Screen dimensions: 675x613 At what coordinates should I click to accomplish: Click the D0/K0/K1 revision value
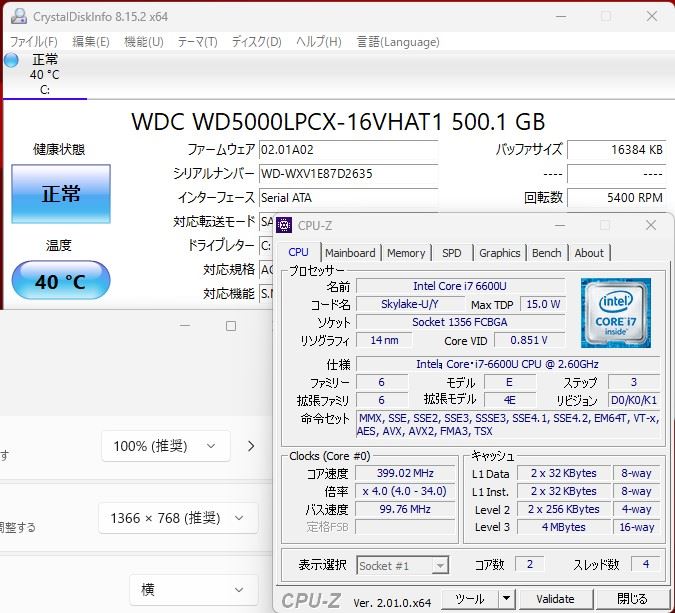(634, 400)
